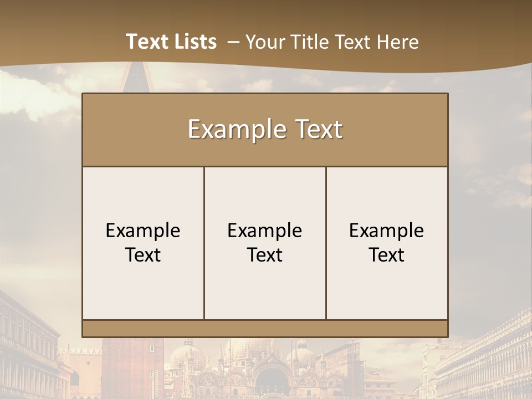This screenshot has height=399, width=532.
Task: Click the left "Example Text" cell
Action: click(x=144, y=243)
